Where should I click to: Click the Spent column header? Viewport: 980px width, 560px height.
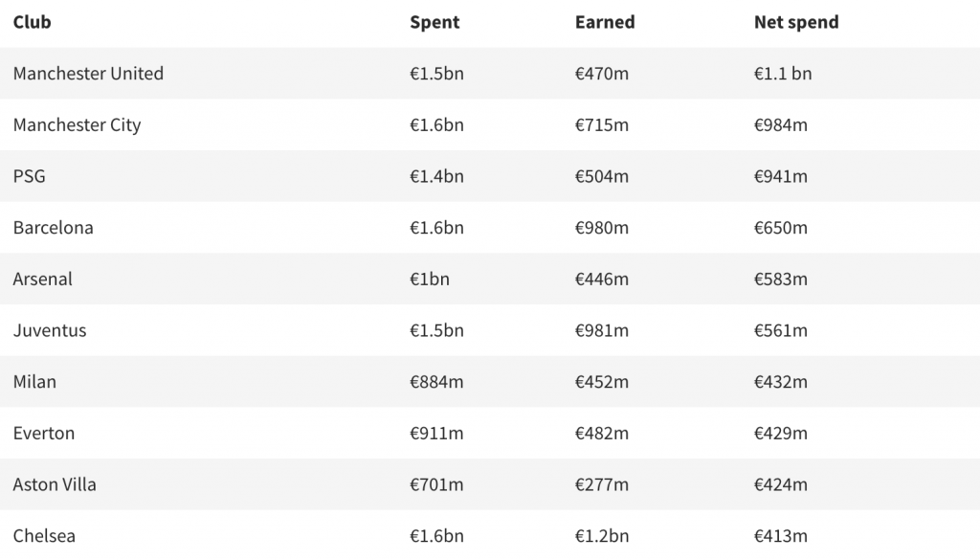(x=434, y=22)
